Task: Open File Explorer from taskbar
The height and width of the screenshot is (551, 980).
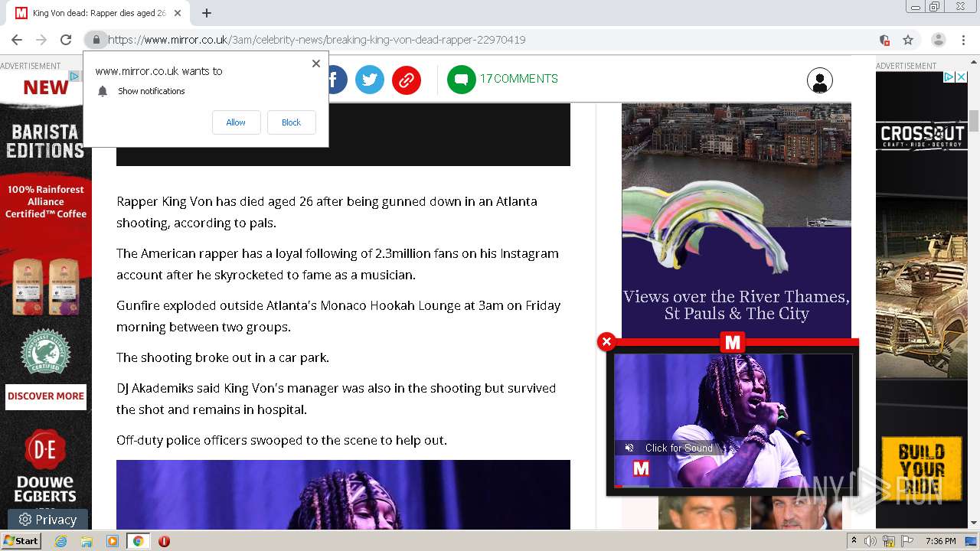Action: [x=87, y=541]
